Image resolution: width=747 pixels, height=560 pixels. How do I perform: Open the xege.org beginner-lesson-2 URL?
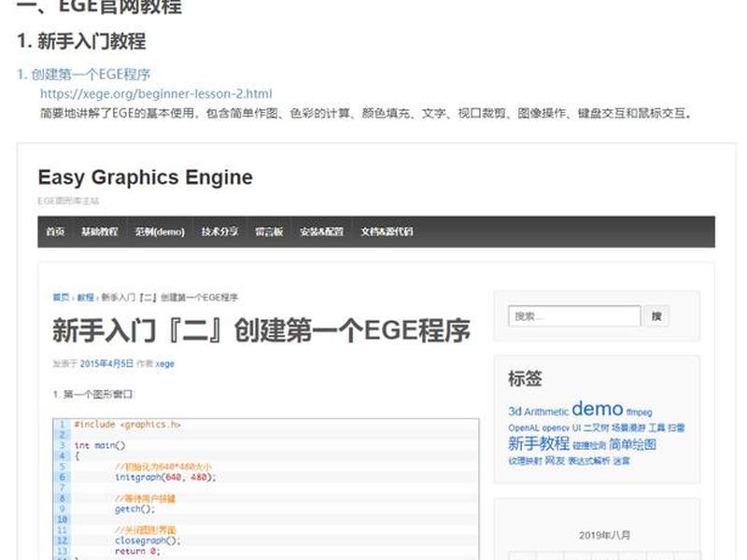[x=156, y=94]
